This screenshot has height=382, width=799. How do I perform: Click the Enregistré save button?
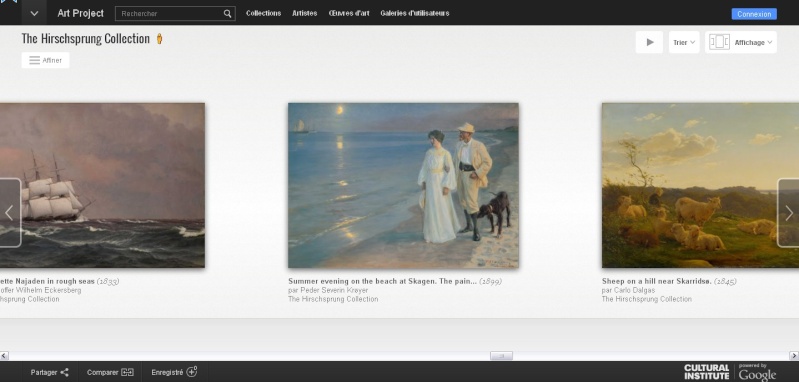click(x=174, y=372)
